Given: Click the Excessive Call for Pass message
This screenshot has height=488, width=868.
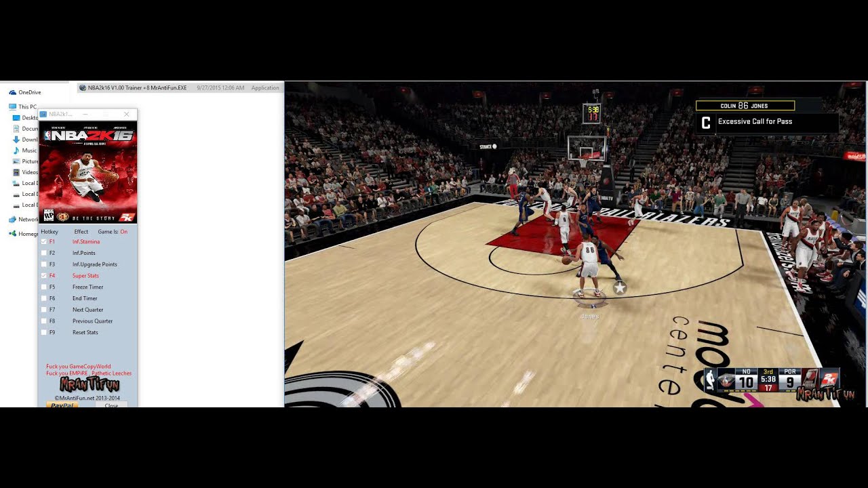Looking at the screenshot, I should 755,121.
